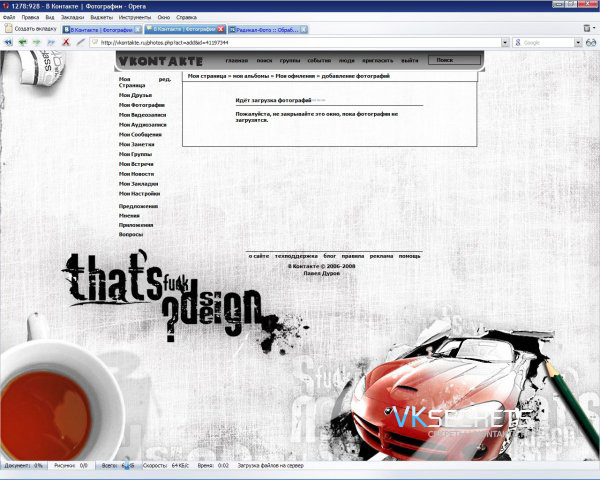
Task: Close the Радикал-Фото tab
Action: point(303,29)
